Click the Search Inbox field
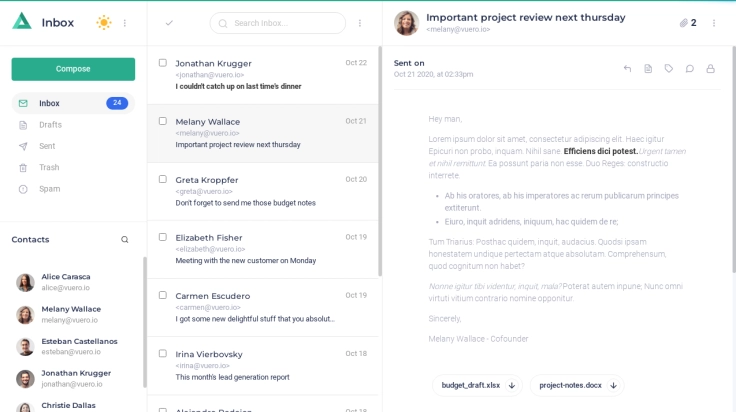The width and height of the screenshot is (736, 412). (x=284, y=23)
